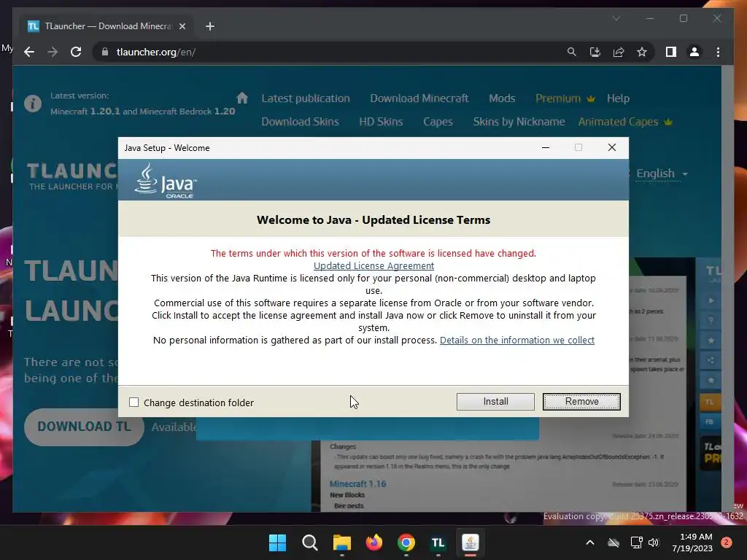Image resolution: width=747 pixels, height=560 pixels.
Task: Launch Firefox from the taskbar
Action: [374, 542]
